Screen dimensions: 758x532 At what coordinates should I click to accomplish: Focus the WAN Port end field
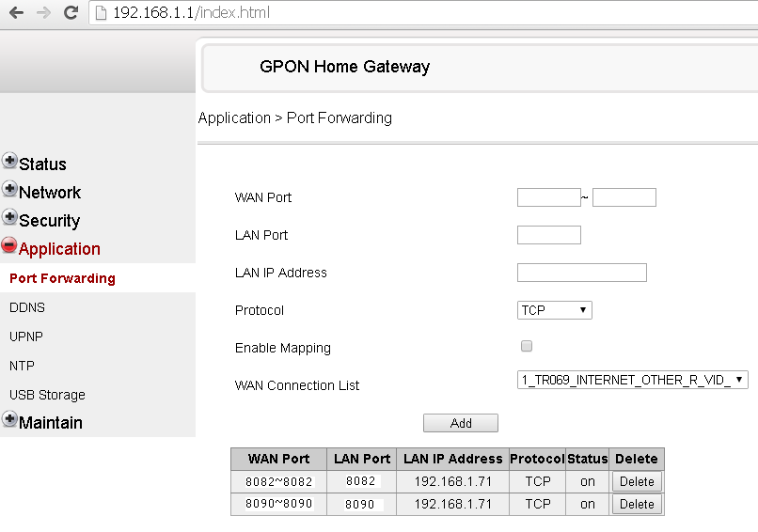624,197
